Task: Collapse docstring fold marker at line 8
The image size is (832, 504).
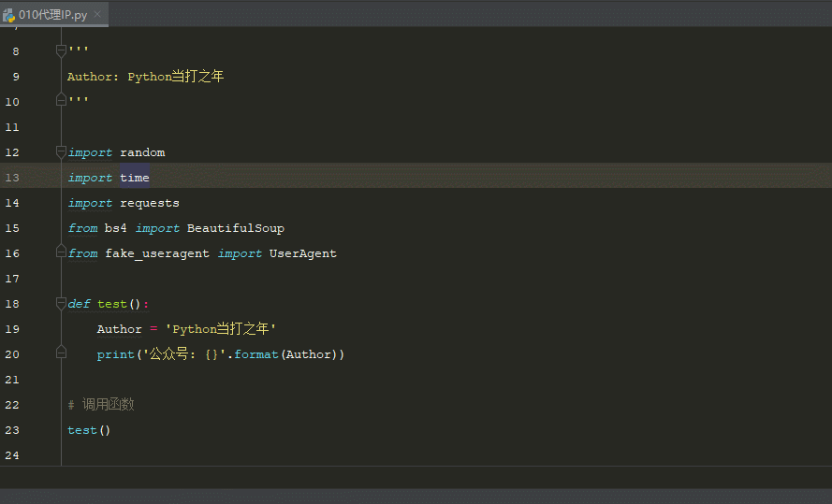Action: pos(61,50)
